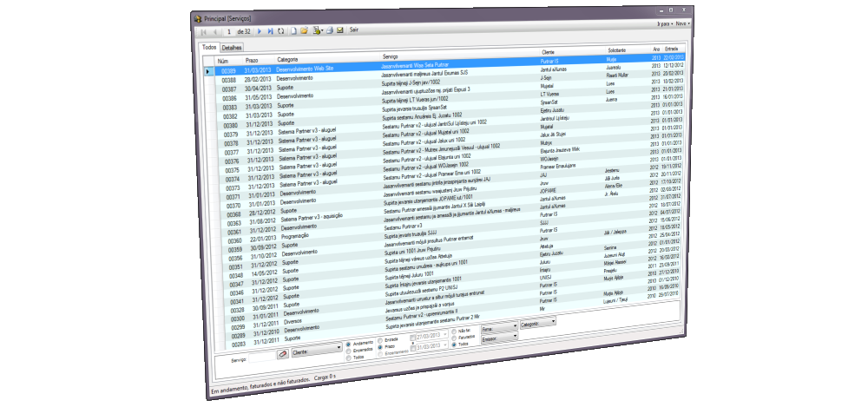Click the Sair button
868x407 pixels.
354,30
